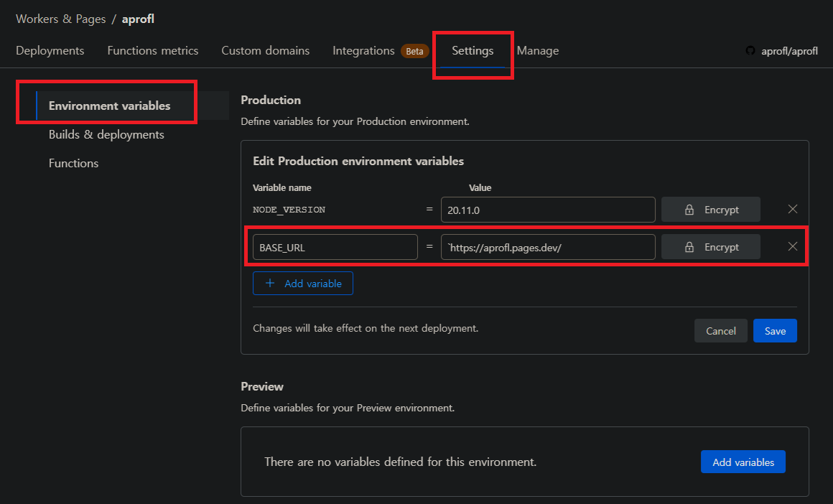Switch to Functions metrics tab

(152, 50)
